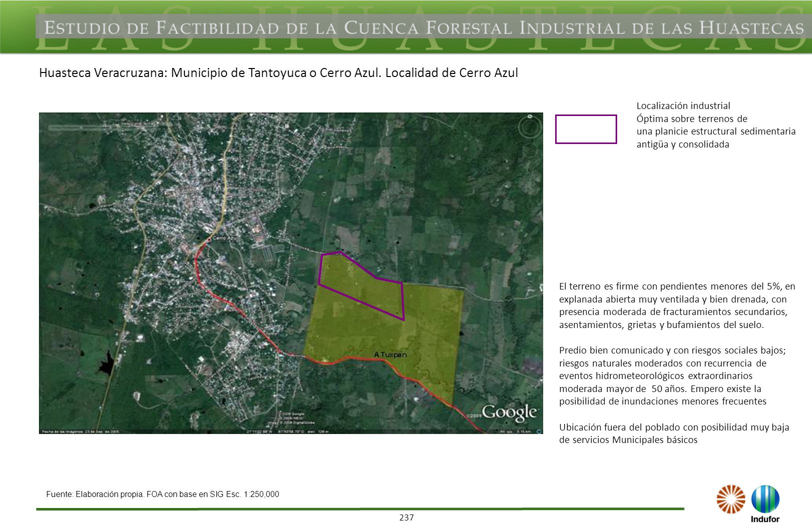Screen dimensions: 812x527
Task: Click the paragraph starting 'Ubicación fuera del poblado'
Action: pos(674,433)
